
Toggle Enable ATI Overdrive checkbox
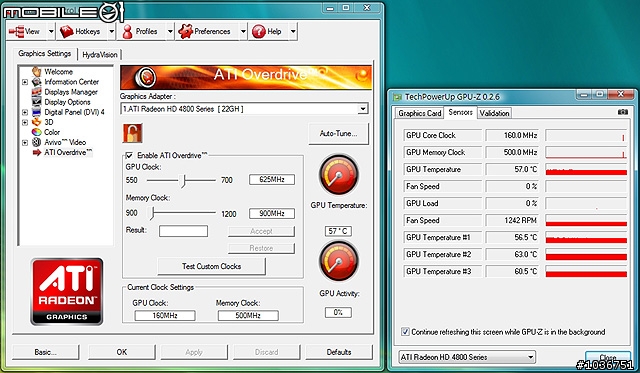(x=129, y=155)
